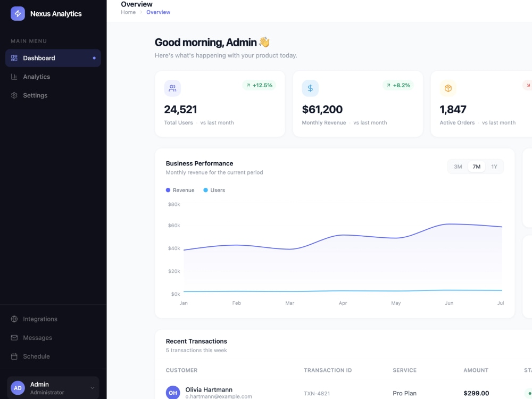Screen dimensions: 532x399
Task: Go to Messages page
Action: coord(53,338)
